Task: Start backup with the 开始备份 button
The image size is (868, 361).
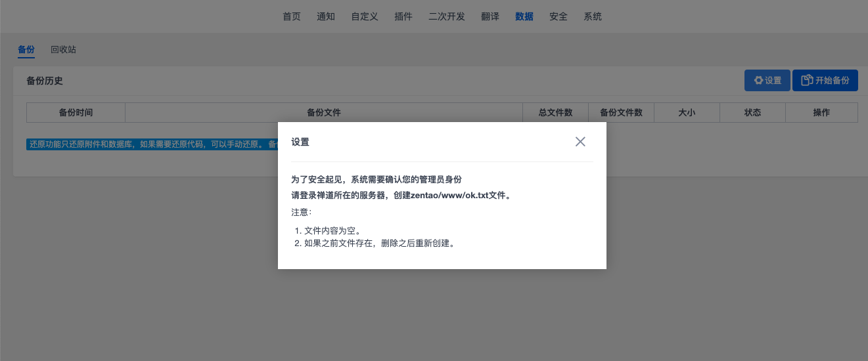Action: point(825,81)
